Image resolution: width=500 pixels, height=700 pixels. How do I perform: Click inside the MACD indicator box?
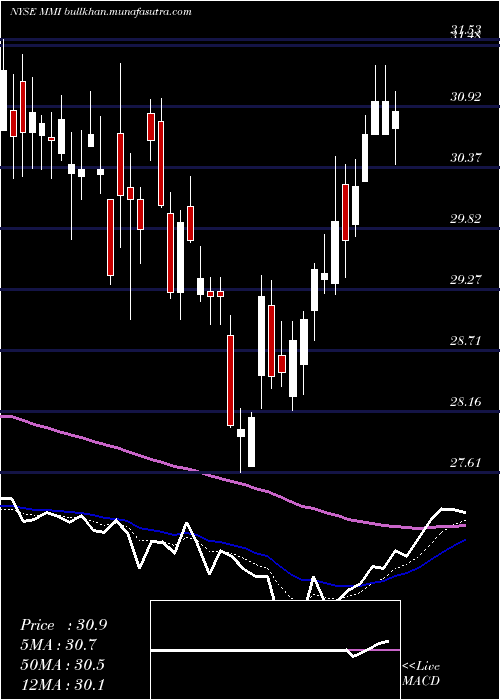coord(275,650)
